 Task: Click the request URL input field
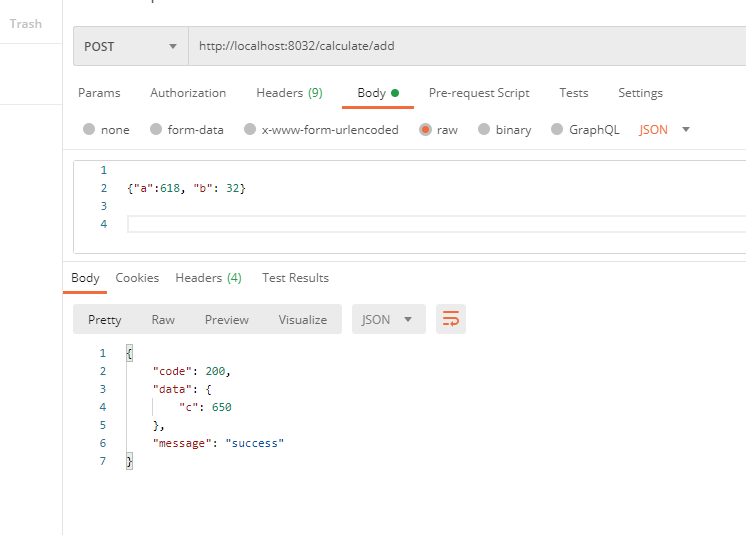tap(467, 46)
